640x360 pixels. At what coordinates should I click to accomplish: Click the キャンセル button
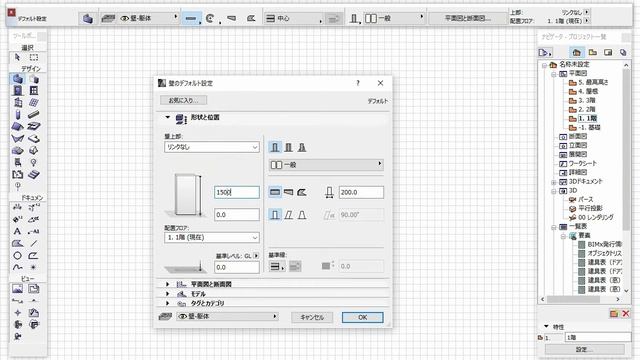[x=312, y=317]
